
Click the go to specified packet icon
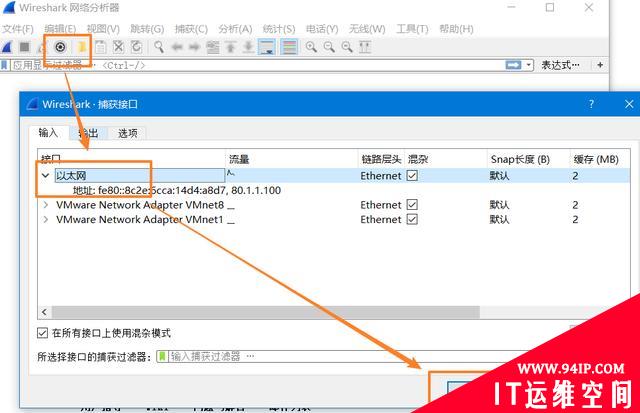click(x=213, y=47)
